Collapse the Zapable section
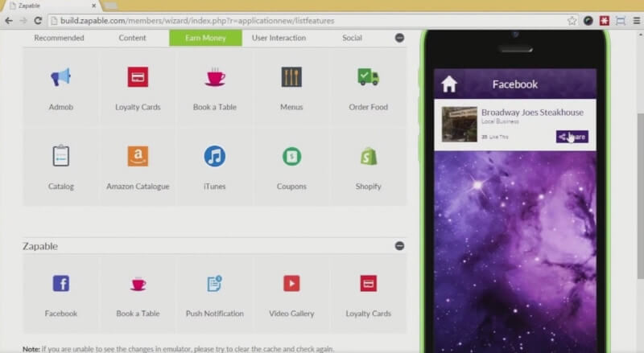Image resolution: width=644 pixels, height=353 pixels. (399, 246)
